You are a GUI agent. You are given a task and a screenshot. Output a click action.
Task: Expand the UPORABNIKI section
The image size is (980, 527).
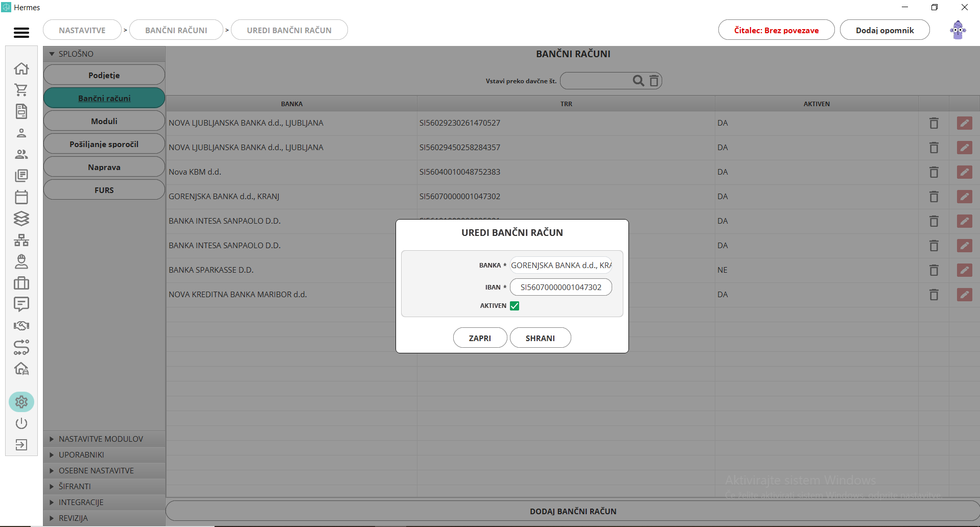point(104,454)
